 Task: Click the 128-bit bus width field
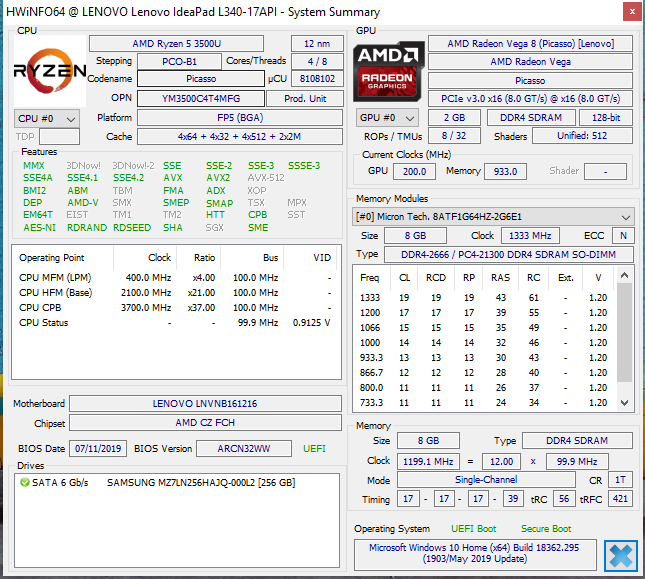coord(606,118)
